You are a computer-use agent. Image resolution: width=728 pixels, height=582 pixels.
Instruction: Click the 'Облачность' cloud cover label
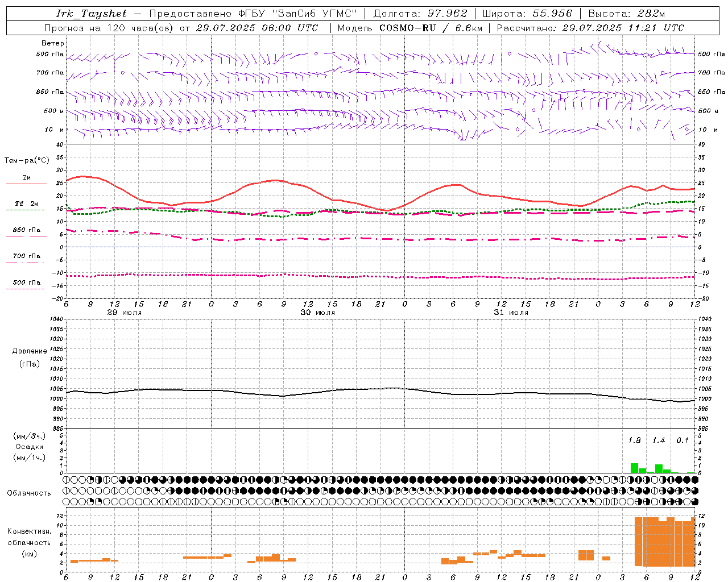pyautogui.click(x=29, y=493)
